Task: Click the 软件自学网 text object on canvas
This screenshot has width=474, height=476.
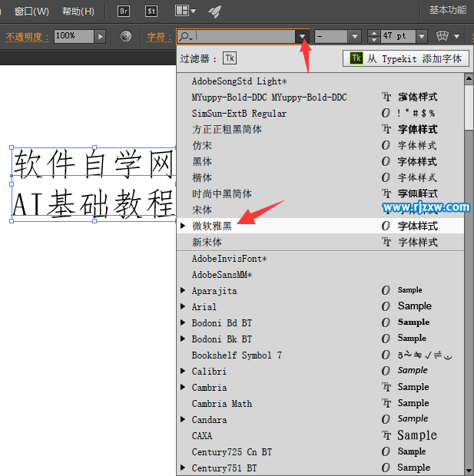Action: point(94,163)
